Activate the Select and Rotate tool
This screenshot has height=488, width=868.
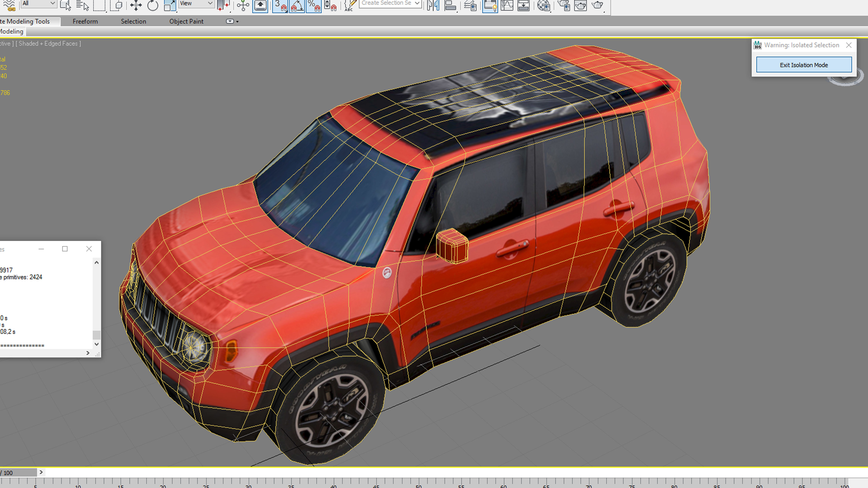153,5
